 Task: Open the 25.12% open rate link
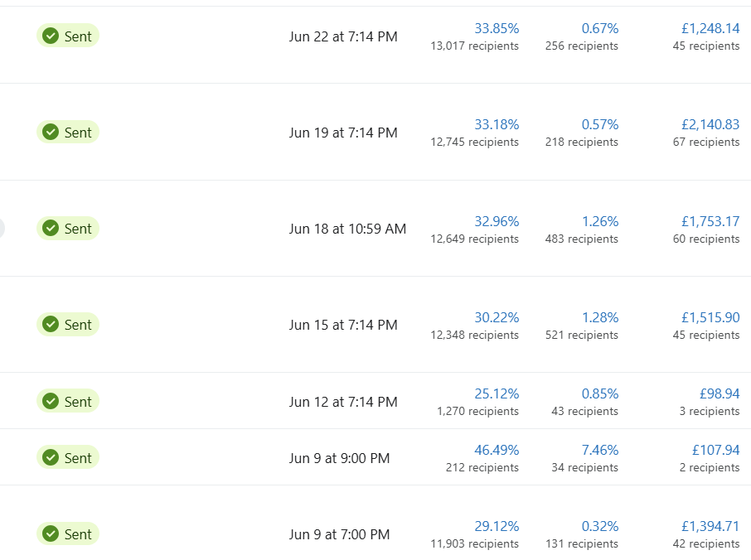tap(497, 393)
